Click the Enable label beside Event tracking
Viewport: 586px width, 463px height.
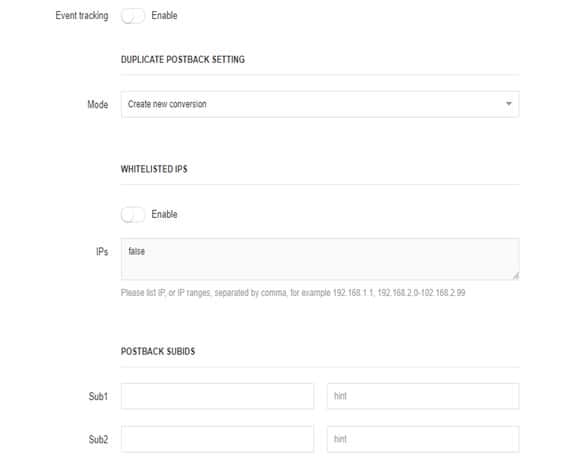[164, 16]
